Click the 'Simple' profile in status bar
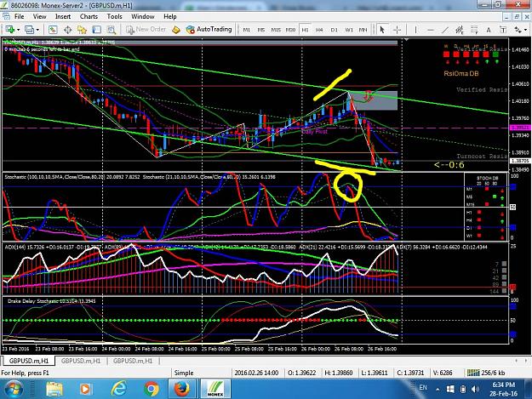The image size is (532, 399). pyautogui.click(x=184, y=373)
